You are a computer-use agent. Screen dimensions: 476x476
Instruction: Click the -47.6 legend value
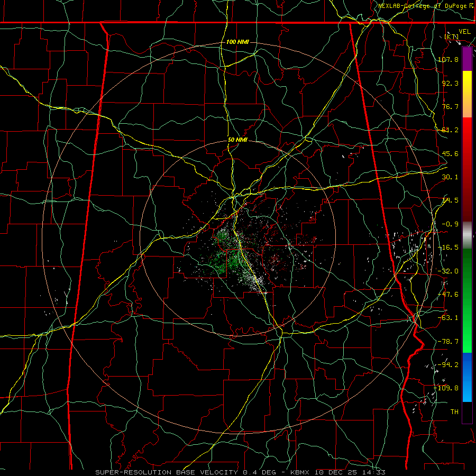[x=448, y=295]
